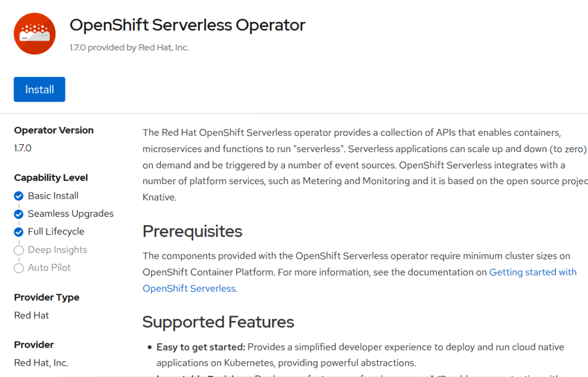Click the Seamless Upgrades checkmark icon

(x=19, y=214)
